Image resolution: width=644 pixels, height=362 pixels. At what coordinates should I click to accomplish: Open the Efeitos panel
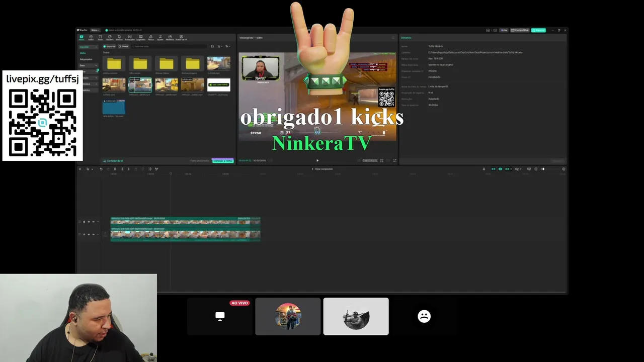point(119,38)
